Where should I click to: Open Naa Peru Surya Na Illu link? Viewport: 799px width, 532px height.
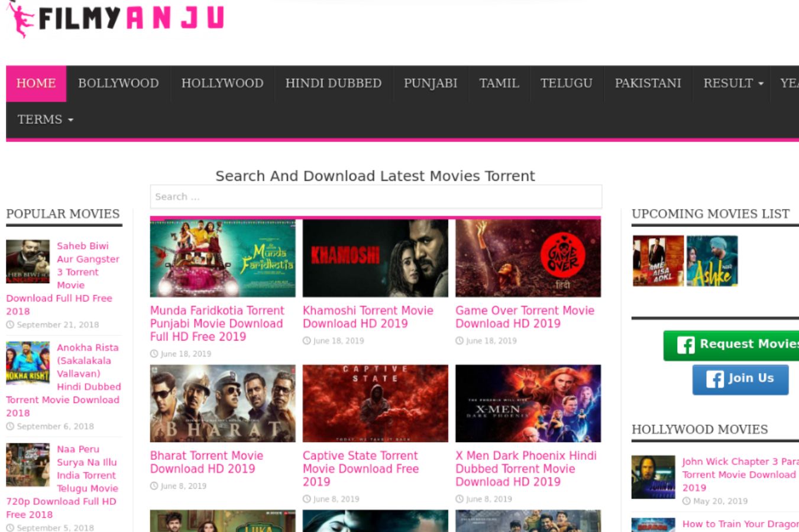click(62, 482)
